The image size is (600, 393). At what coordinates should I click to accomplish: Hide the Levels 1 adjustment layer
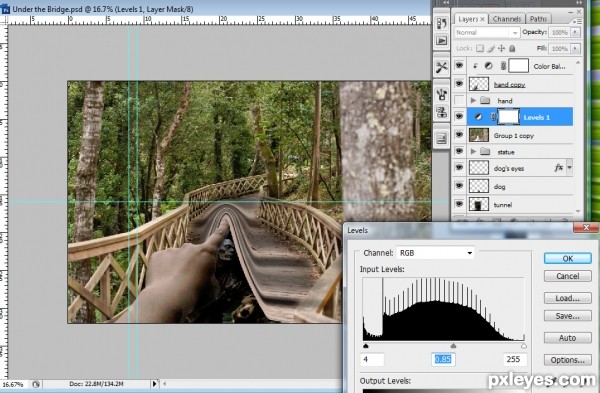[x=459, y=117]
